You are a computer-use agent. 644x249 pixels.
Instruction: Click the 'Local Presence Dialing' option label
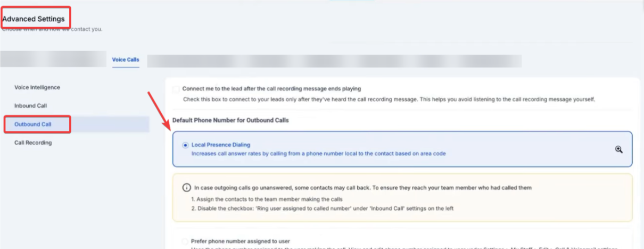[x=220, y=145]
